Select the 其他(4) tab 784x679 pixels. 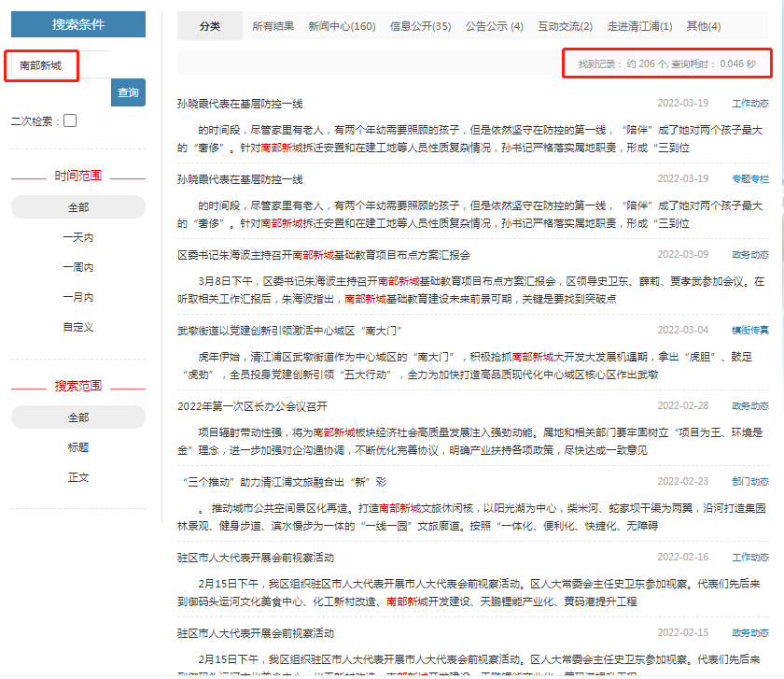click(x=704, y=26)
